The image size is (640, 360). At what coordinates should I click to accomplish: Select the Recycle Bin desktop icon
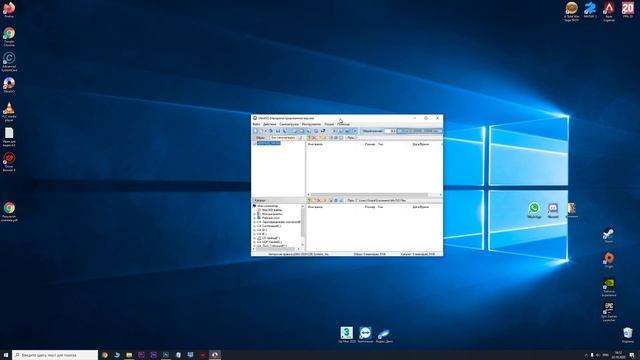click(x=628, y=334)
